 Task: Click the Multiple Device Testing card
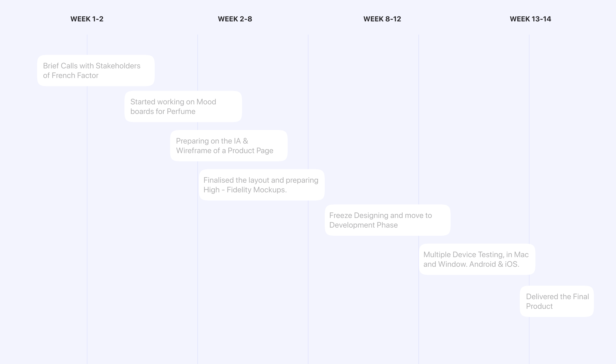[x=477, y=259]
